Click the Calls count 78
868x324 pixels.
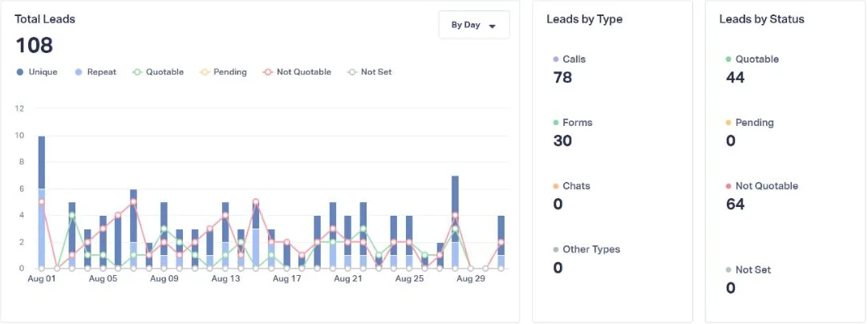point(562,78)
